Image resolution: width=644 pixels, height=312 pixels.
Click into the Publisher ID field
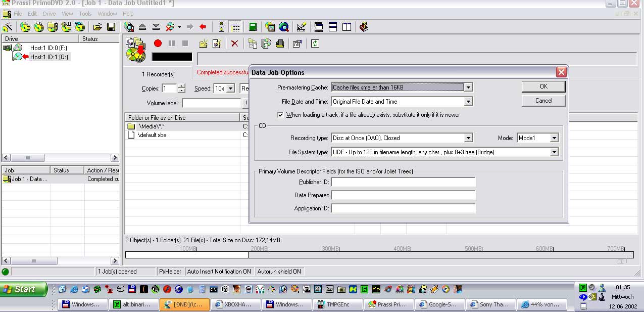403,182
